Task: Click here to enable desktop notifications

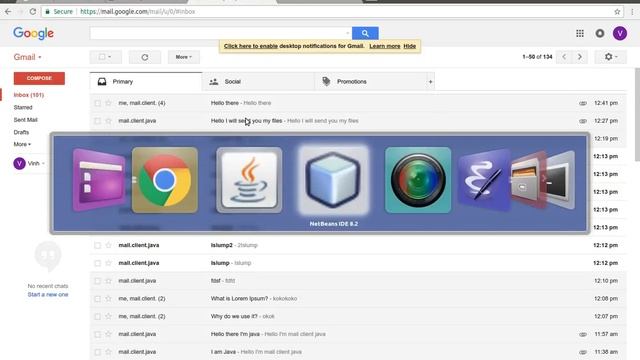Action: point(251,46)
